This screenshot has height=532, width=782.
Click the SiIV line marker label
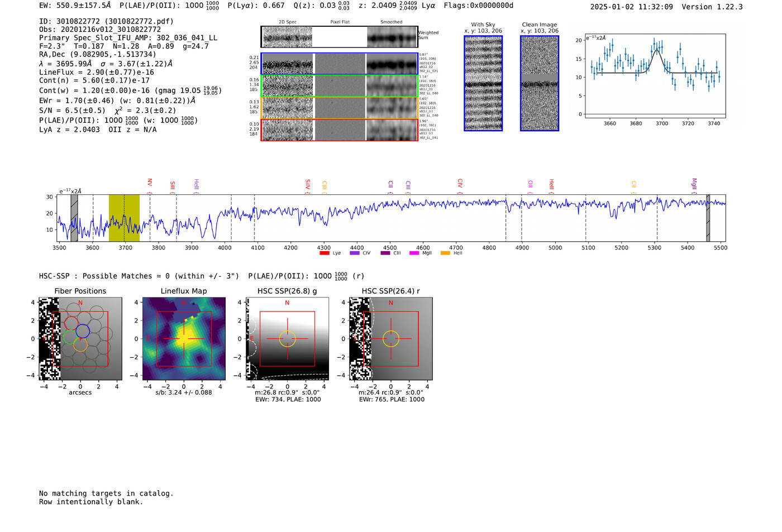(x=308, y=184)
